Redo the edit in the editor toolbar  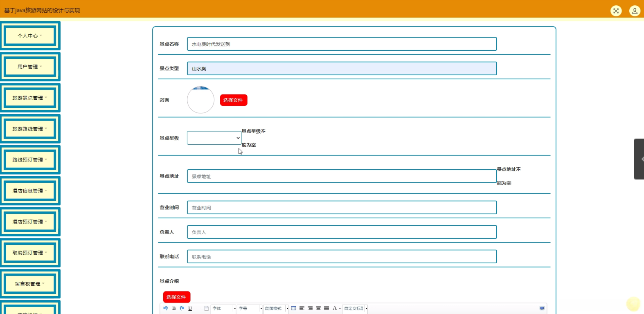[182, 308]
